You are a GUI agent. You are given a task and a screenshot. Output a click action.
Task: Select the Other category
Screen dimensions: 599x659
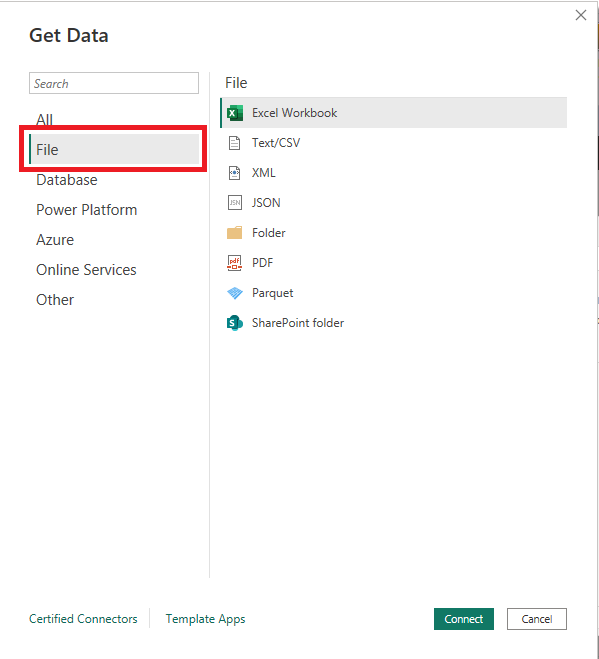(x=55, y=300)
